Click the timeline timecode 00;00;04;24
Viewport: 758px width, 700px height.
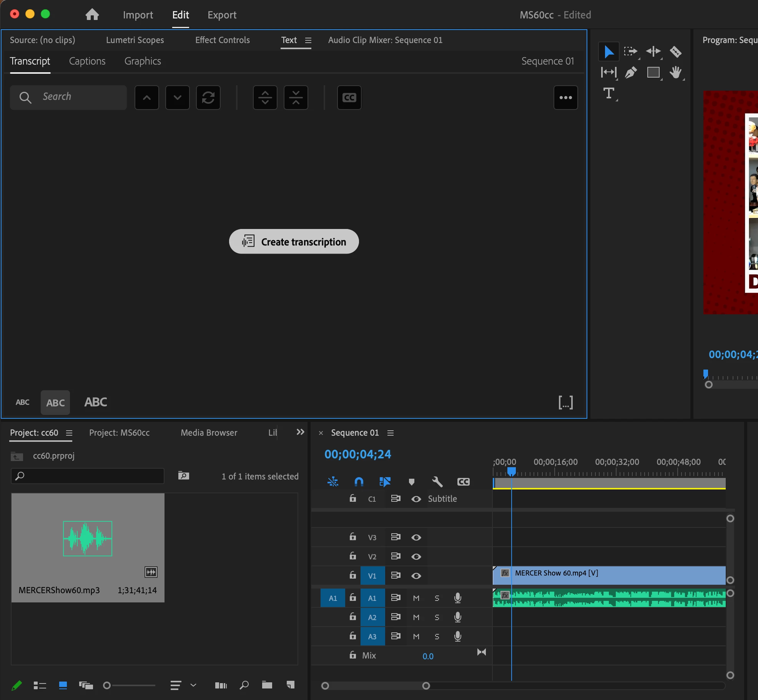(x=357, y=454)
